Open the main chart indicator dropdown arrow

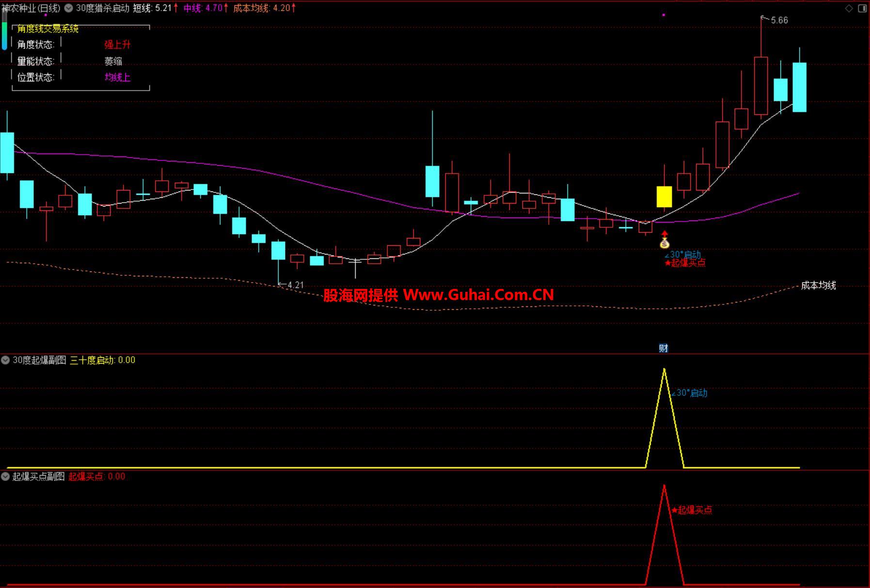point(69,8)
